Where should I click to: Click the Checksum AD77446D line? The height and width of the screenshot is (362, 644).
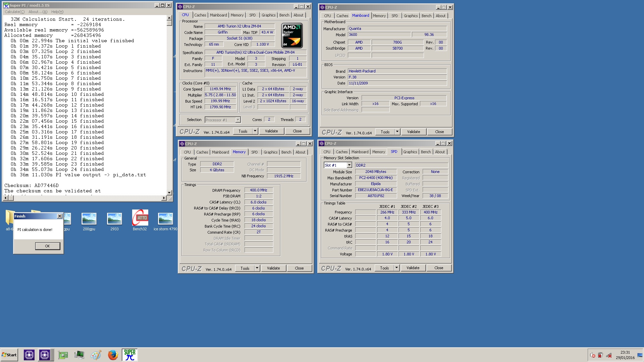coord(32,185)
